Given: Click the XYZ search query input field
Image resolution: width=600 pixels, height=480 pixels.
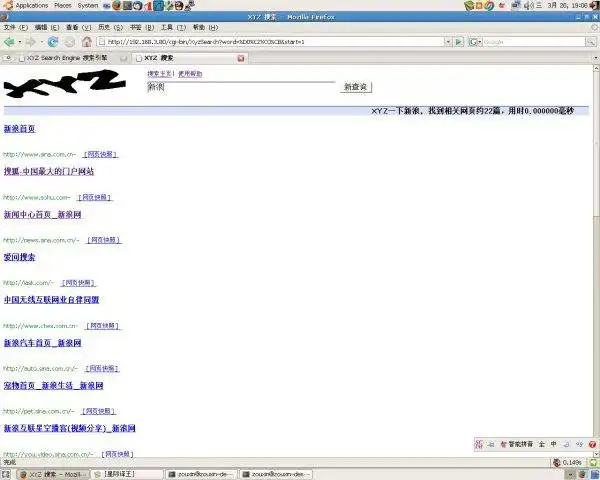Looking at the screenshot, I should [241, 87].
